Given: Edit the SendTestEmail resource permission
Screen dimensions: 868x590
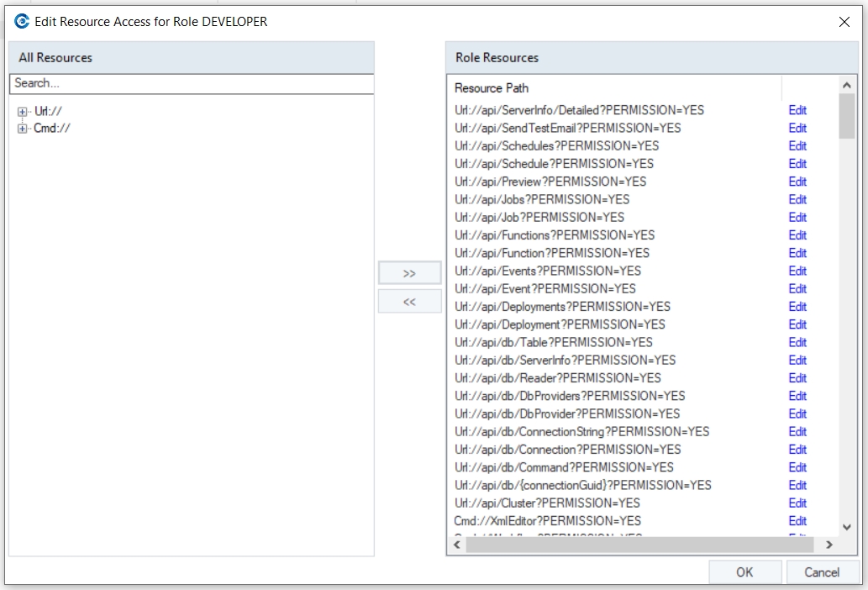Looking at the screenshot, I should point(797,128).
